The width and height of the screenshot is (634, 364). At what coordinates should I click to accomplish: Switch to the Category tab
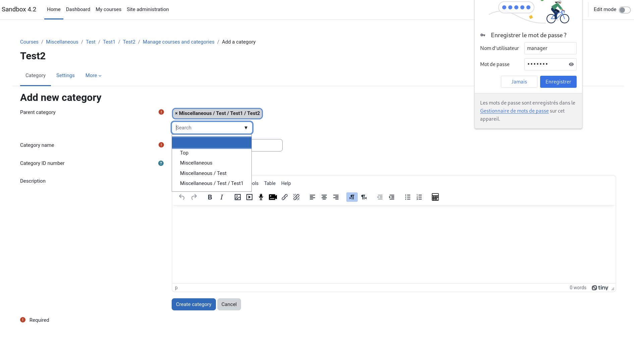36,75
